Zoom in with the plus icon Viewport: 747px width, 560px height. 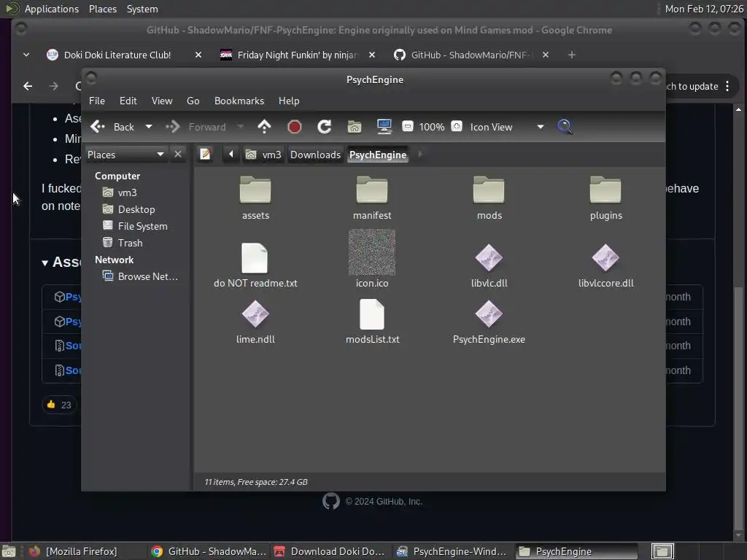457,126
